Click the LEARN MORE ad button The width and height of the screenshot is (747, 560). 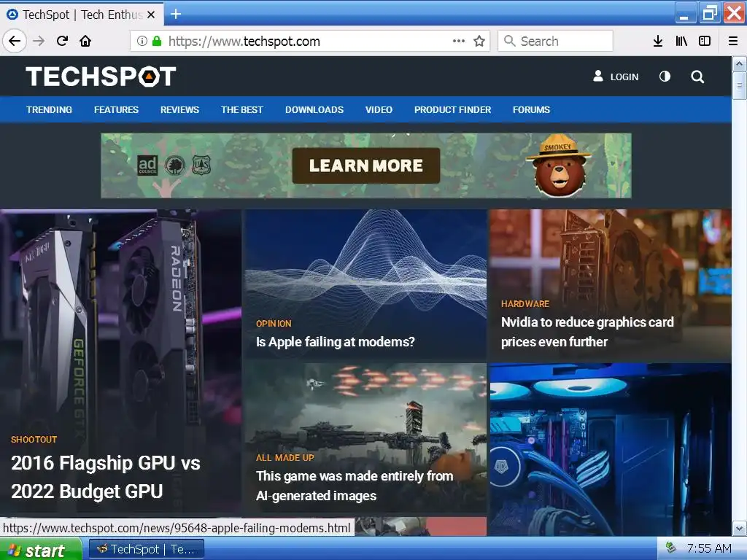366,166
